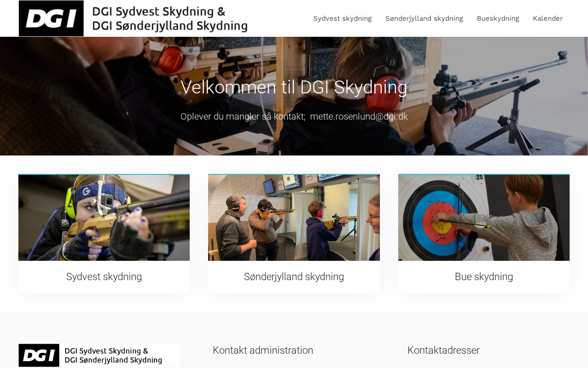Go to Bueskydning in navigation

tap(498, 18)
